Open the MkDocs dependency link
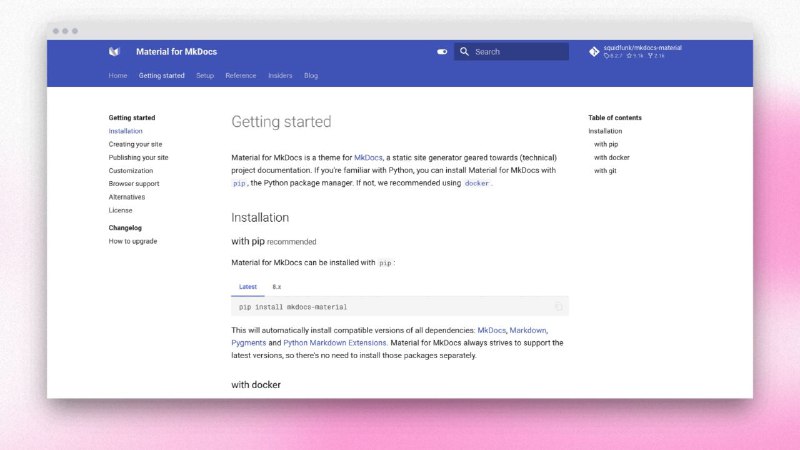The height and width of the screenshot is (450, 800). coord(491,331)
